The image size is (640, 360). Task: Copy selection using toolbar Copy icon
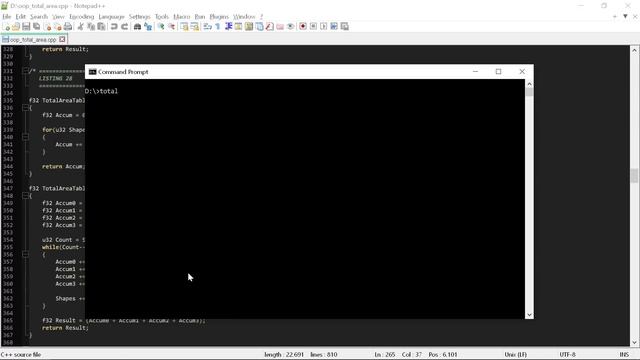(x=91, y=27)
